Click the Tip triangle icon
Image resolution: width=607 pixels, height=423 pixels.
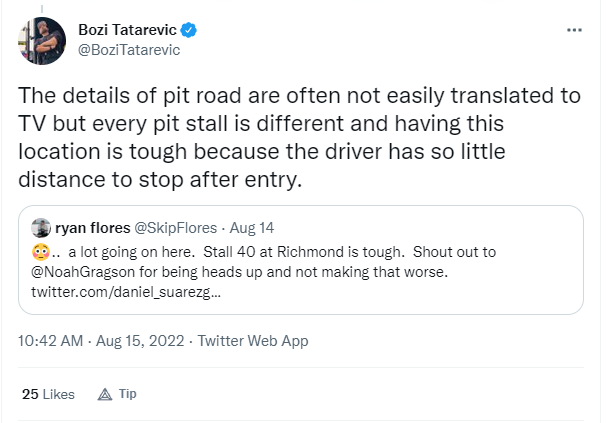[105, 394]
